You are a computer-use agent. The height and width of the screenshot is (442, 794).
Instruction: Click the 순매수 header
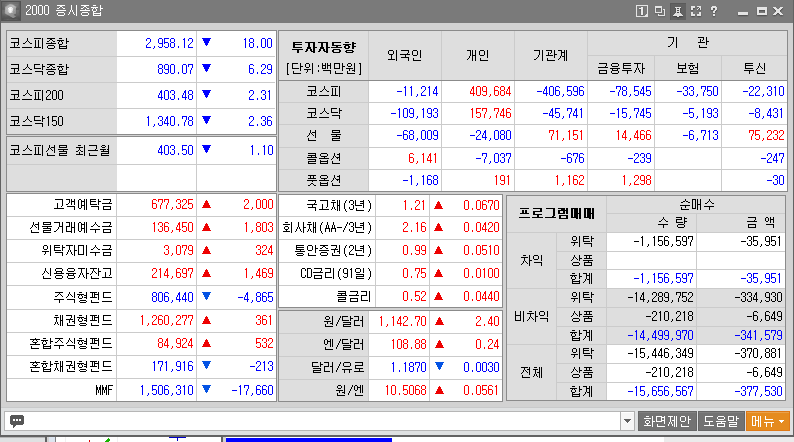(x=697, y=205)
